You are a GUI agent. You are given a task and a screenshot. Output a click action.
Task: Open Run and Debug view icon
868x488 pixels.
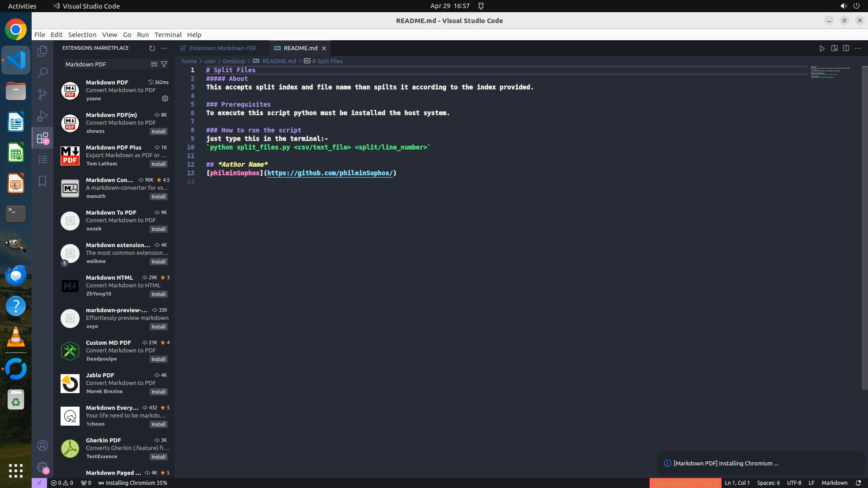42,116
